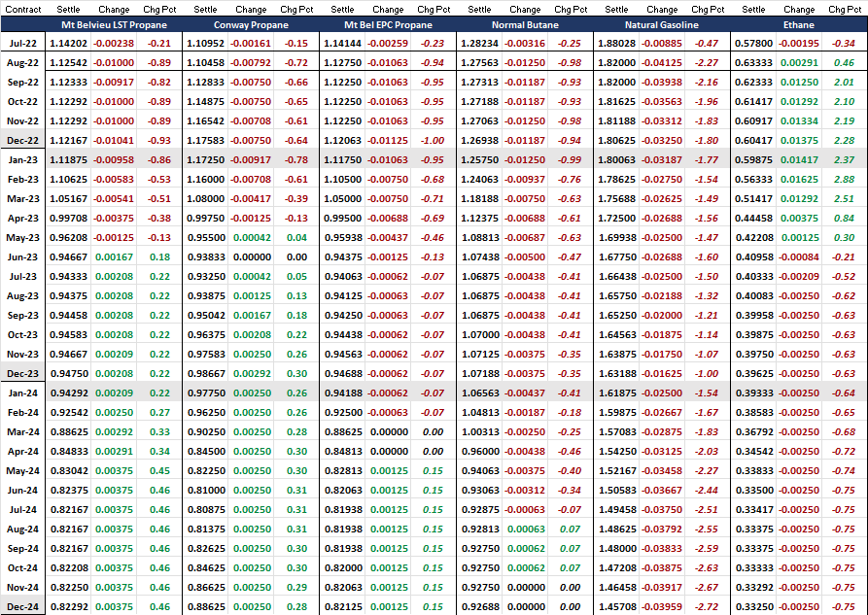Select Conway Jan-24 settle 0.97750
The image size is (868, 615).
206,393
